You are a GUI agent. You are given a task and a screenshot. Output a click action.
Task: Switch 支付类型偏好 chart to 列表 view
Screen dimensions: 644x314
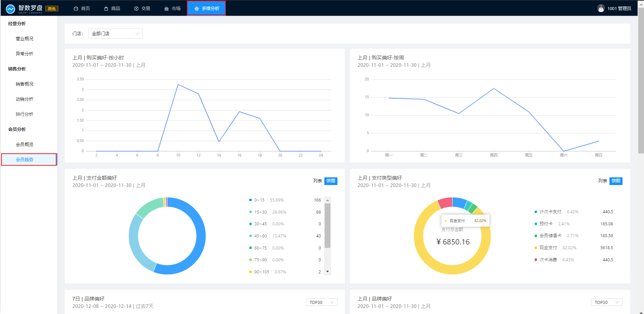coord(602,181)
